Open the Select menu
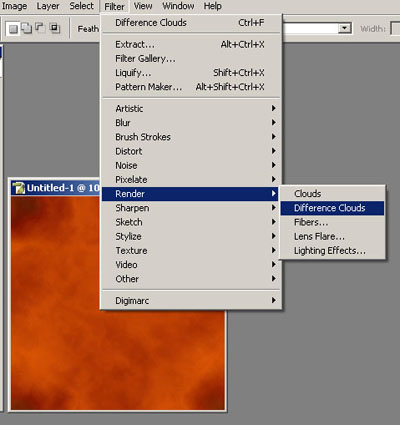This screenshot has width=400, height=425. tap(82, 6)
